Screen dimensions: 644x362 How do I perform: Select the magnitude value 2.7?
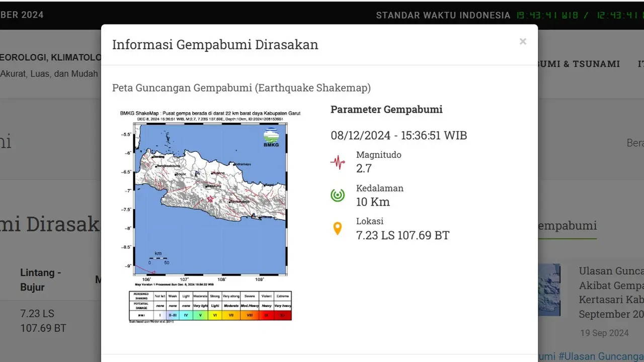coord(364,168)
